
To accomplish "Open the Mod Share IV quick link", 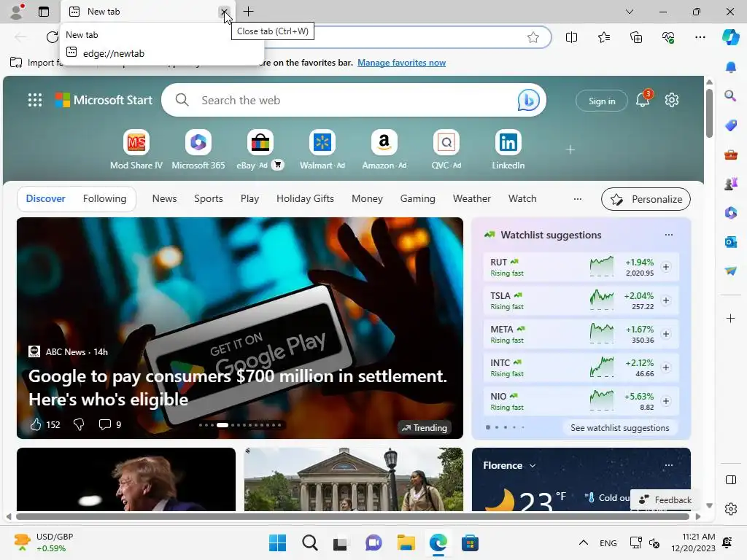I will click(136, 149).
